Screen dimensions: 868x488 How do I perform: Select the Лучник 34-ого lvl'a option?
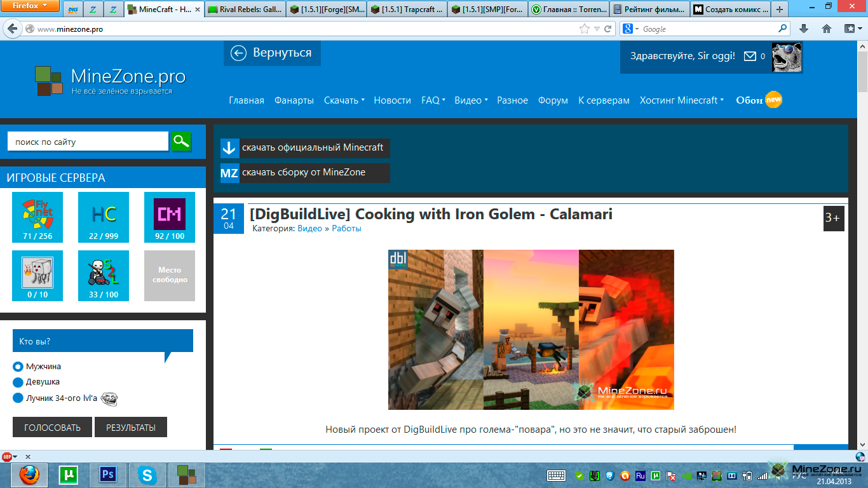(18, 398)
